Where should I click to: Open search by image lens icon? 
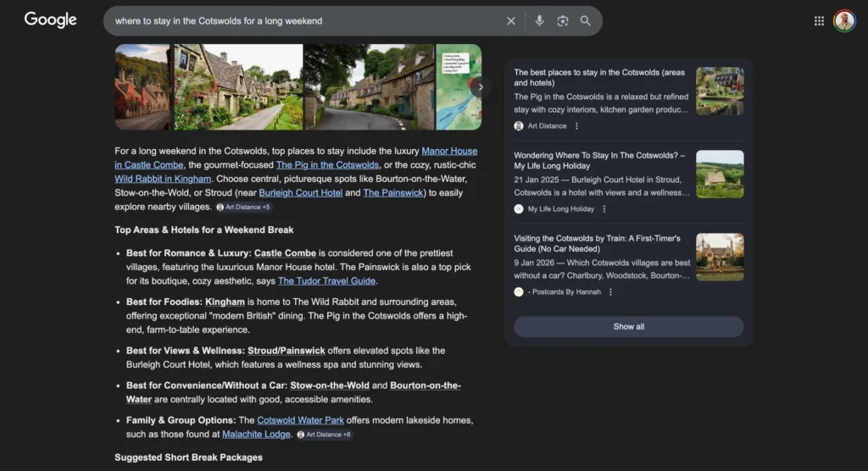pyautogui.click(x=563, y=21)
